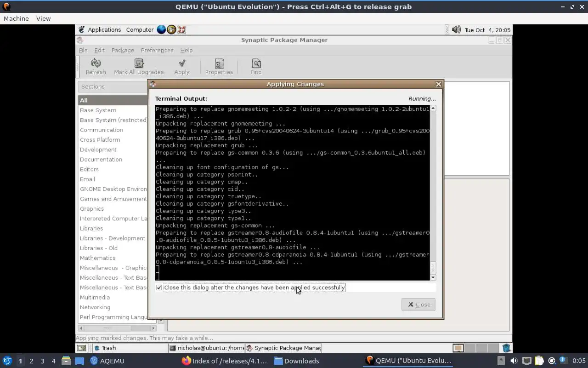This screenshot has height=368, width=588.
Task: Click the host tray volume icon
Action: (514, 361)
